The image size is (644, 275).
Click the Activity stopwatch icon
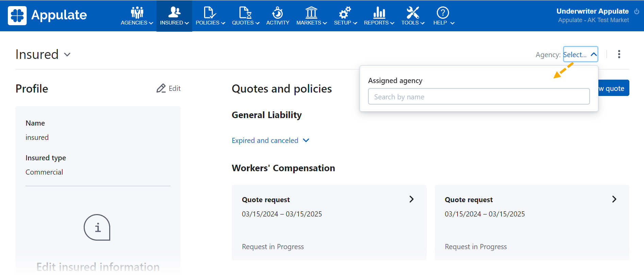pyautogui.click(x=278, y=13)
